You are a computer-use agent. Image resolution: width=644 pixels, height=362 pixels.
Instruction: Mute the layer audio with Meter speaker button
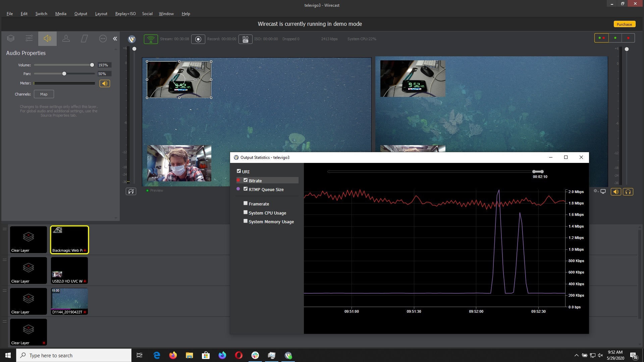coord(105,83)
